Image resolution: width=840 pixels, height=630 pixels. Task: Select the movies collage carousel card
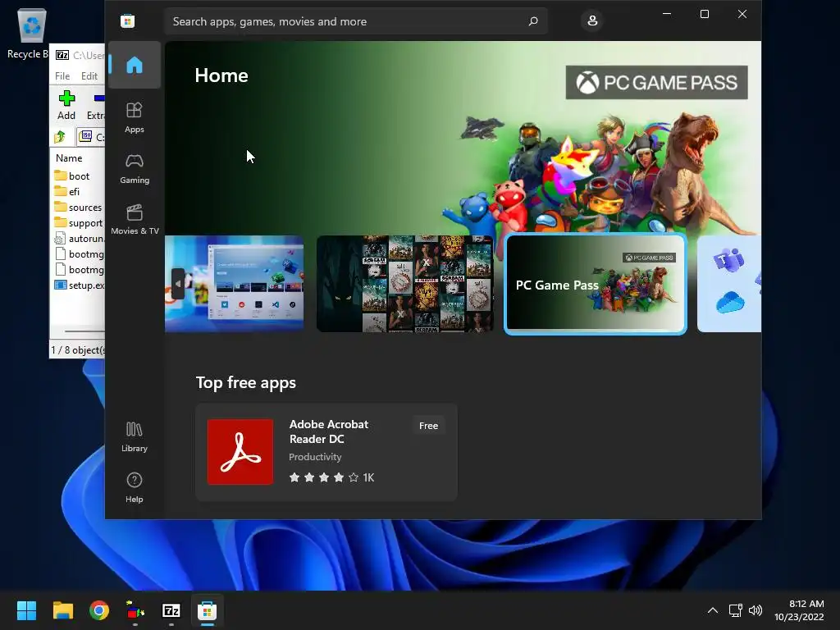click(x=404, y=284)
